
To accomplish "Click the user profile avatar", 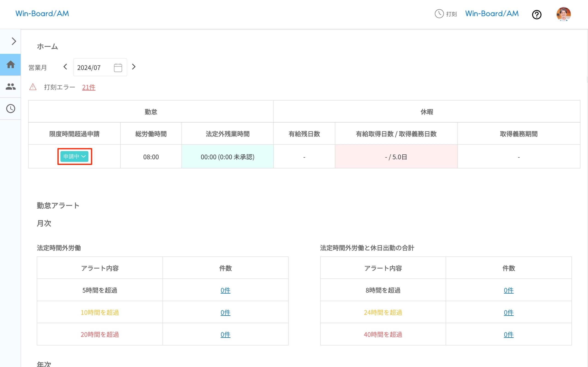I will (x=563, y=14).
